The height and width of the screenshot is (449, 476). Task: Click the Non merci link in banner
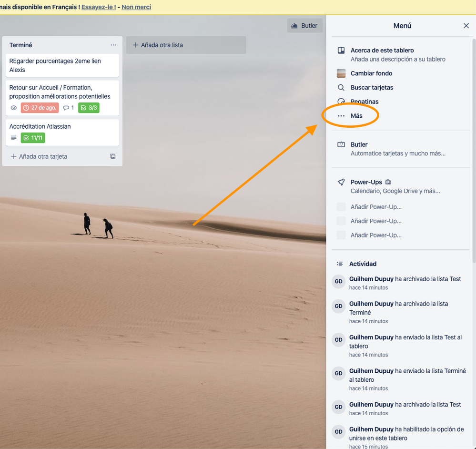(x=136, y=7)
